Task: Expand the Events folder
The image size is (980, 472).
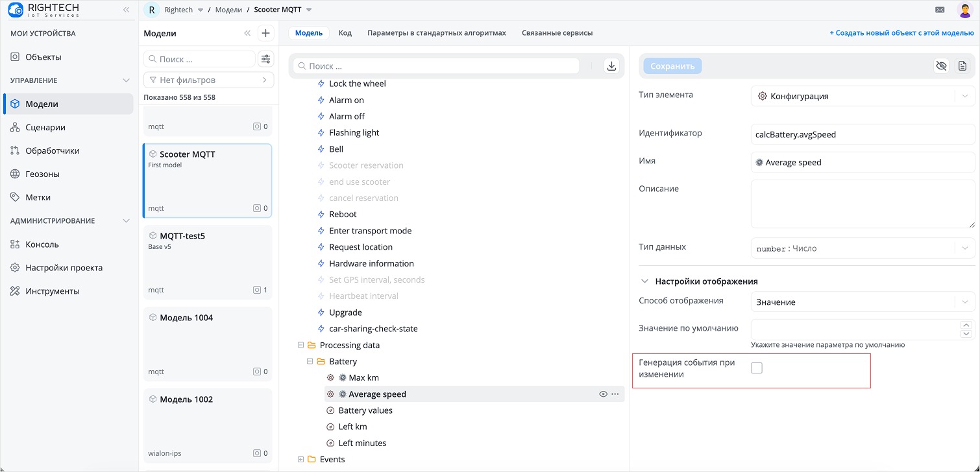Action: (x=300, y=460)
